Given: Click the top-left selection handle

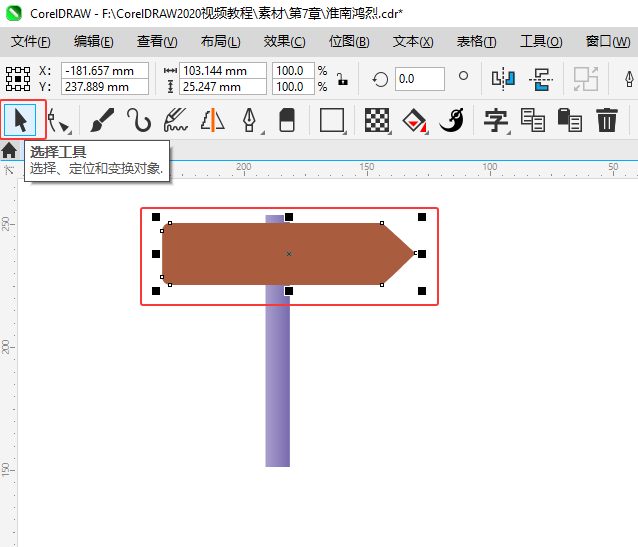Looking at the screenshot, I should pyautogui.click(x=156, y=217).
